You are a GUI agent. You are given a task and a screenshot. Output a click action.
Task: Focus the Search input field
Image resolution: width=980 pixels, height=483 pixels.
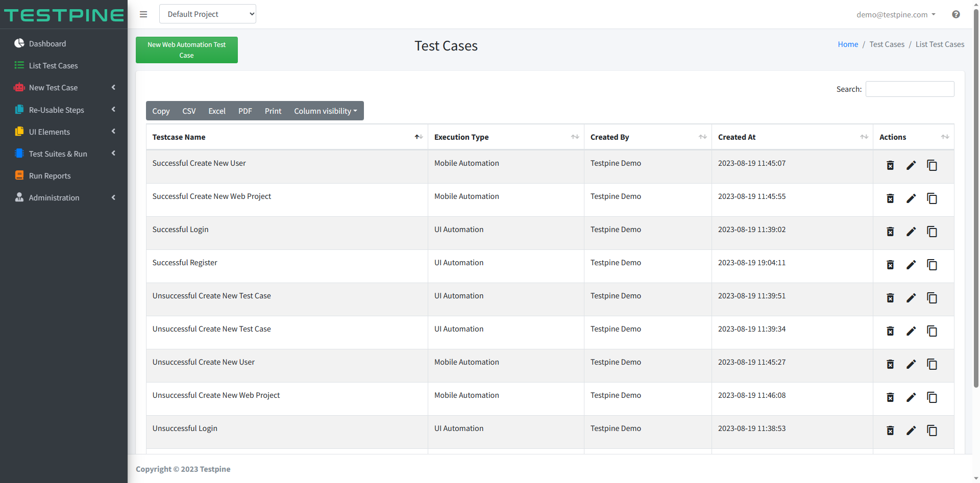910,89
